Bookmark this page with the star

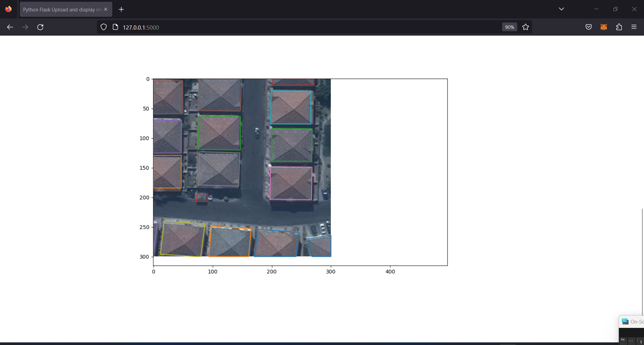[x=526, y=27]
